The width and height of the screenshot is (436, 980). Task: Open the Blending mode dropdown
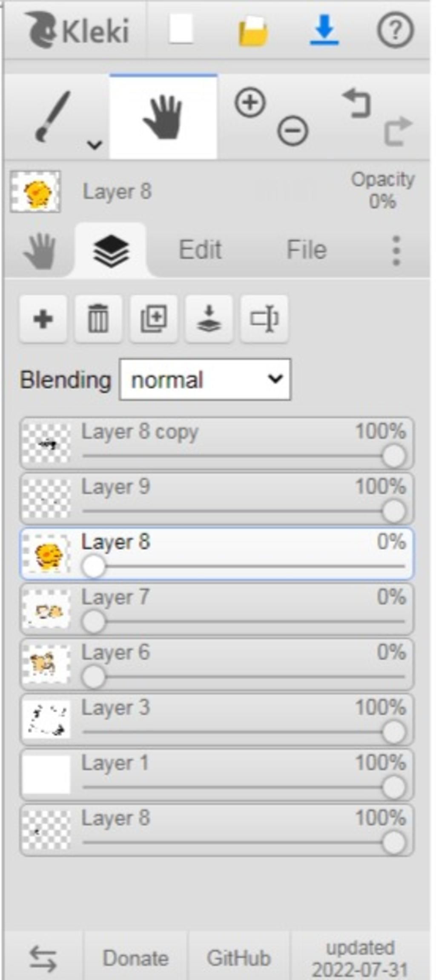coord(205,379)
